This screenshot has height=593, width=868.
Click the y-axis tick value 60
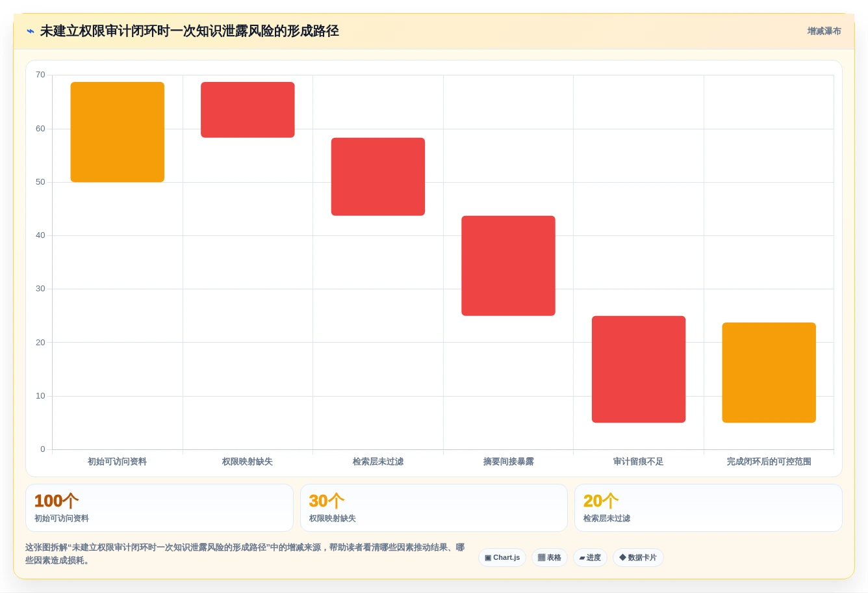click(40, 129)
